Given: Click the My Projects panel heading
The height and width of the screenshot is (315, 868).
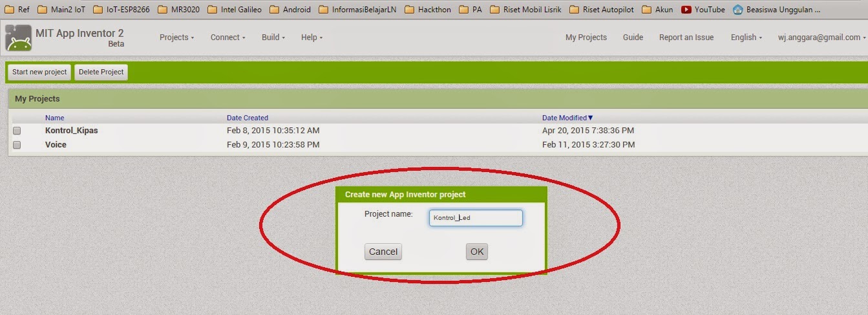Looking at the screenshot, I should click(37, 99).
